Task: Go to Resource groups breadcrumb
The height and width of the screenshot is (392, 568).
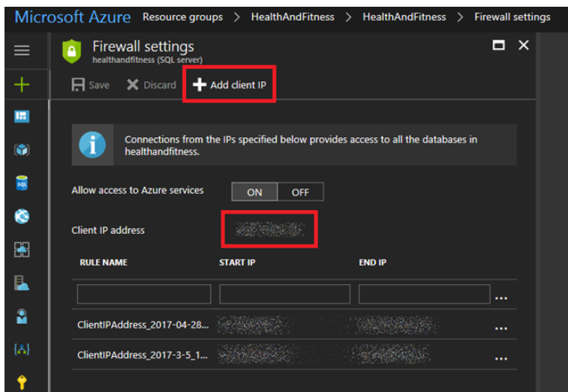Action: pyautogui.click(x=182, y=16)
